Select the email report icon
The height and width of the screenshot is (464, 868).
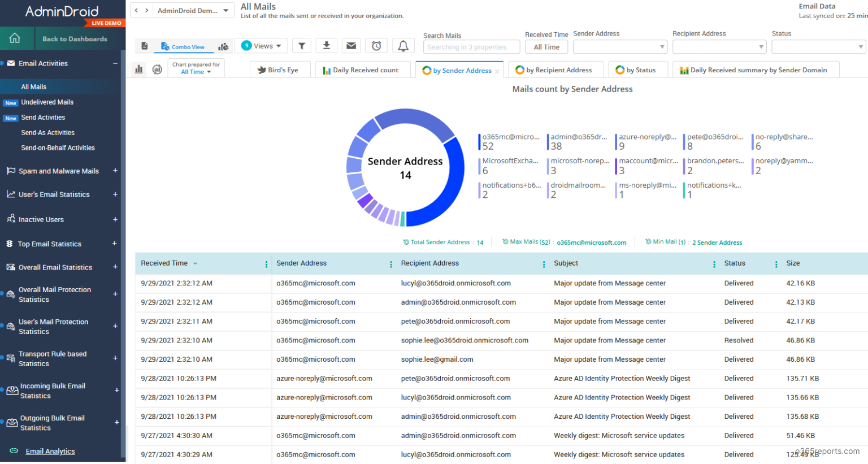(351, 45)
